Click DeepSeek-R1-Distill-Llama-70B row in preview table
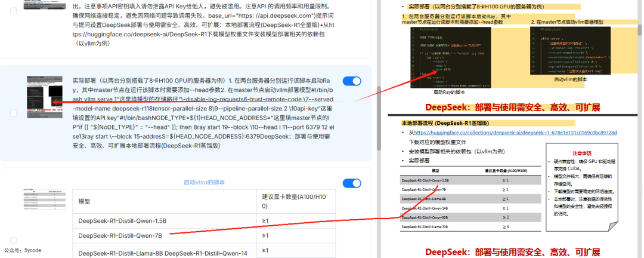This screenshot has height=258, width=644. coord(470,227)
